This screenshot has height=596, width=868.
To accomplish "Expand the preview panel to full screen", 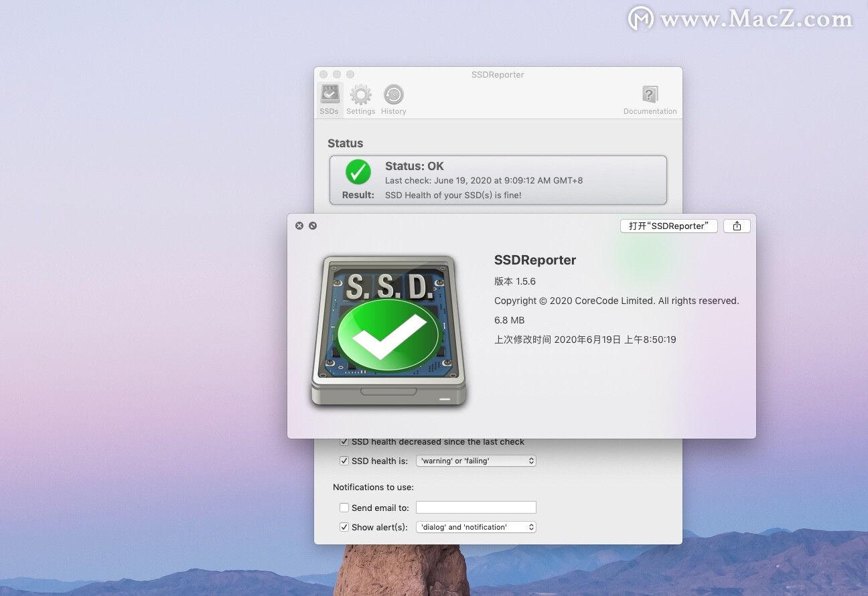I will (313, 226).
